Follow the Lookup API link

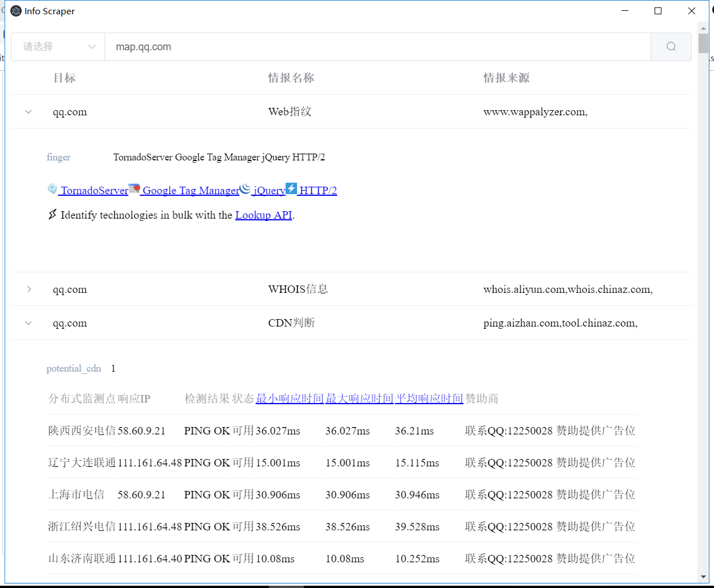pyautogui.click(x=264, y=215)
